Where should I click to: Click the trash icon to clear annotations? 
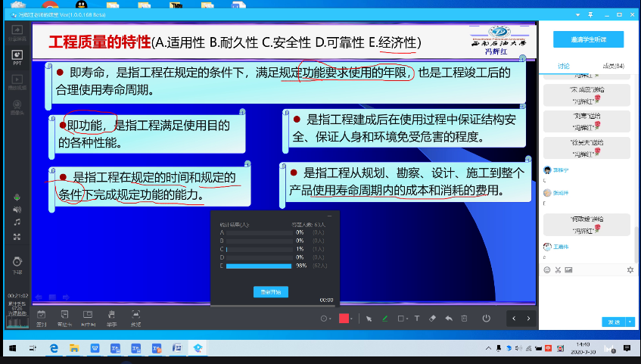tap(464, 319)
